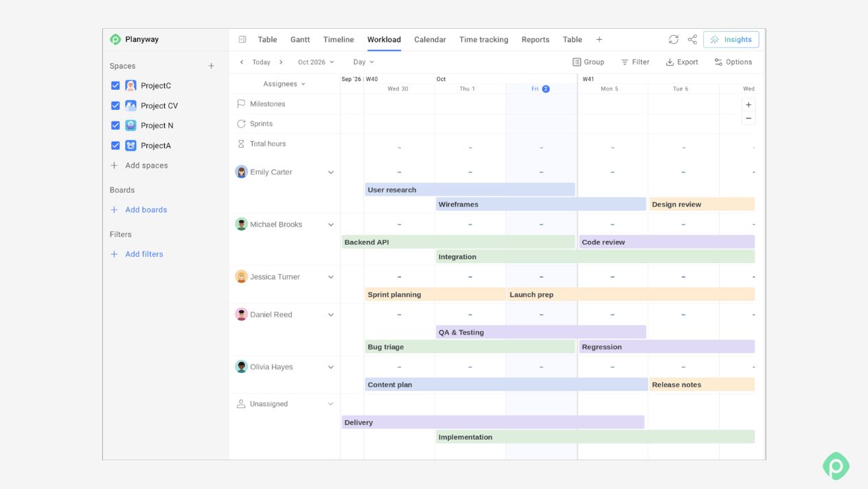The height and width of the screenshot is (489, 868).
Task: Switch to the Gantt tab
Action: click(300, 40)
